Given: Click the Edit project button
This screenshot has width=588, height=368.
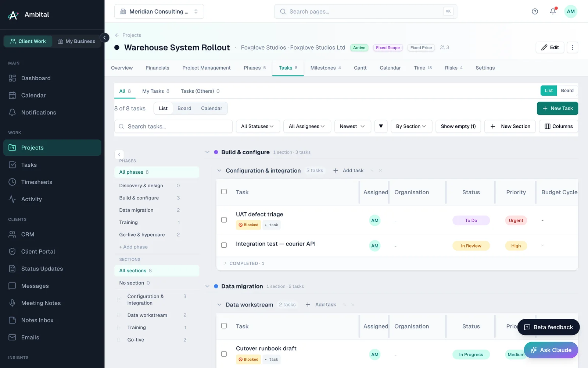Looking at the screenshot, I should (550, 47).
